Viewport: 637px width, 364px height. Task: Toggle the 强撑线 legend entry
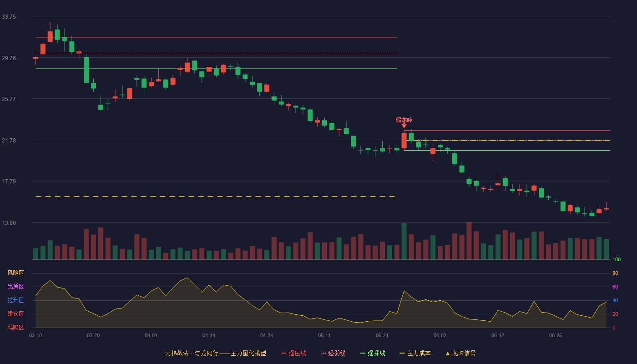373,353
